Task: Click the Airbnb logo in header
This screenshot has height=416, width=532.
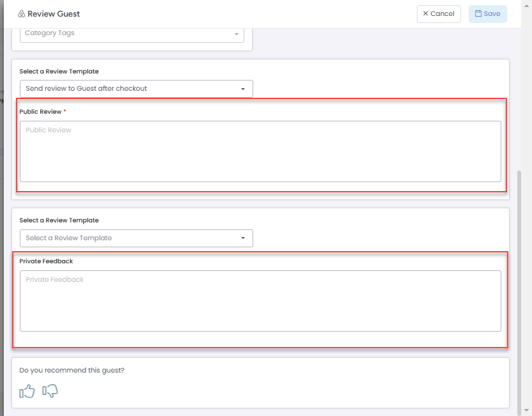Action: click(x=21, y=14)
